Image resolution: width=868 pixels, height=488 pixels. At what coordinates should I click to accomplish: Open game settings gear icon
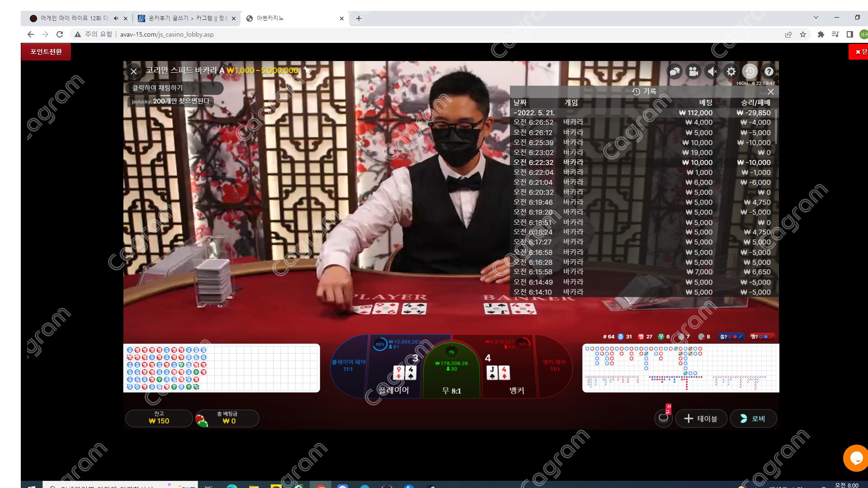pos(731,72)
